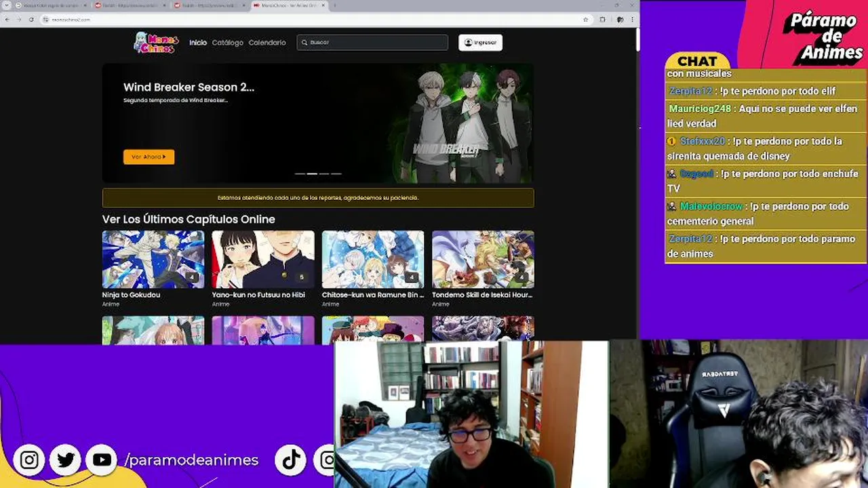Select the third carousel indicator dash
The image size is (868, 488).
tap(324, 174)
